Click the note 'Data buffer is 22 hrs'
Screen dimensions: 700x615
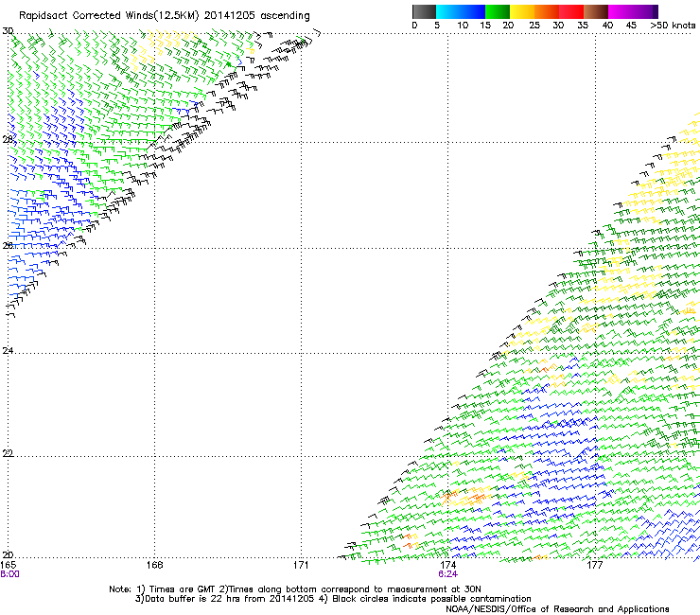click(186, 599)
